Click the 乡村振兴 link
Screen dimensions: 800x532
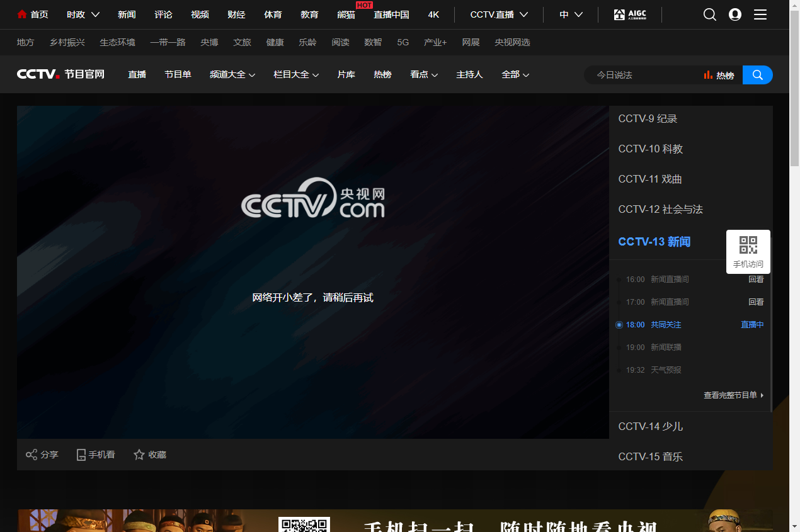pos(67,42)
